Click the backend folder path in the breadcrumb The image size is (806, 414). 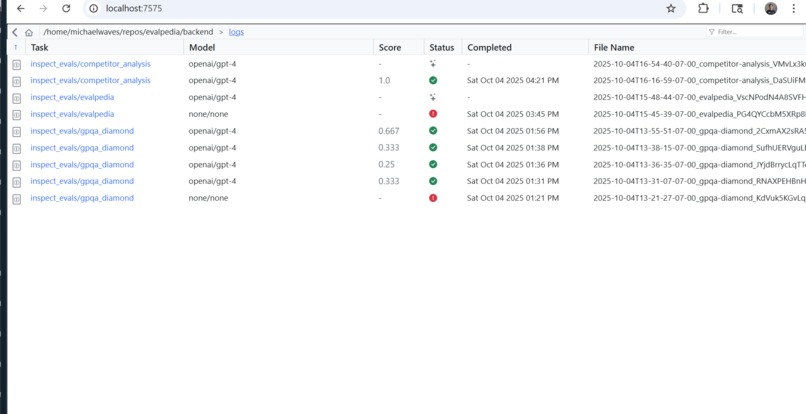(128, 32)
